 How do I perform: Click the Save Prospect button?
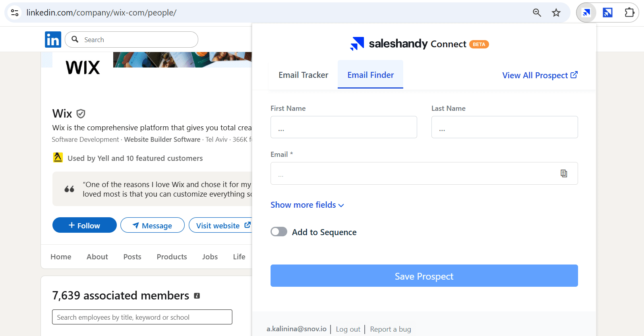pyautogui.click(x=424, y=276)
